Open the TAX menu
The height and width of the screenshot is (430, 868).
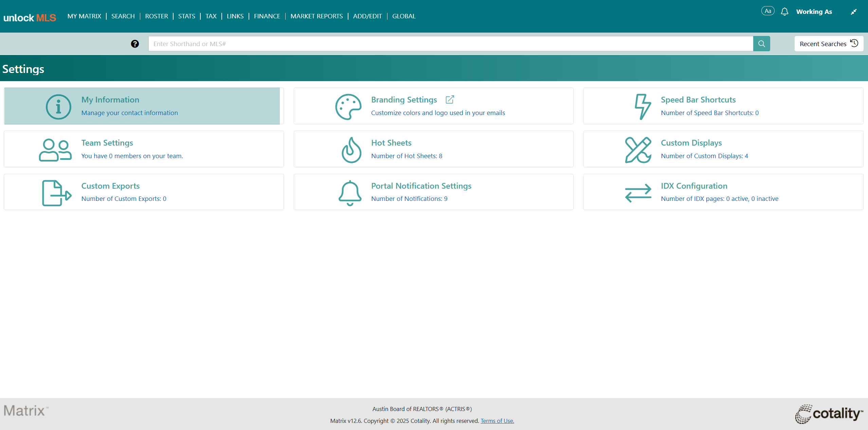tap(211, 16)
